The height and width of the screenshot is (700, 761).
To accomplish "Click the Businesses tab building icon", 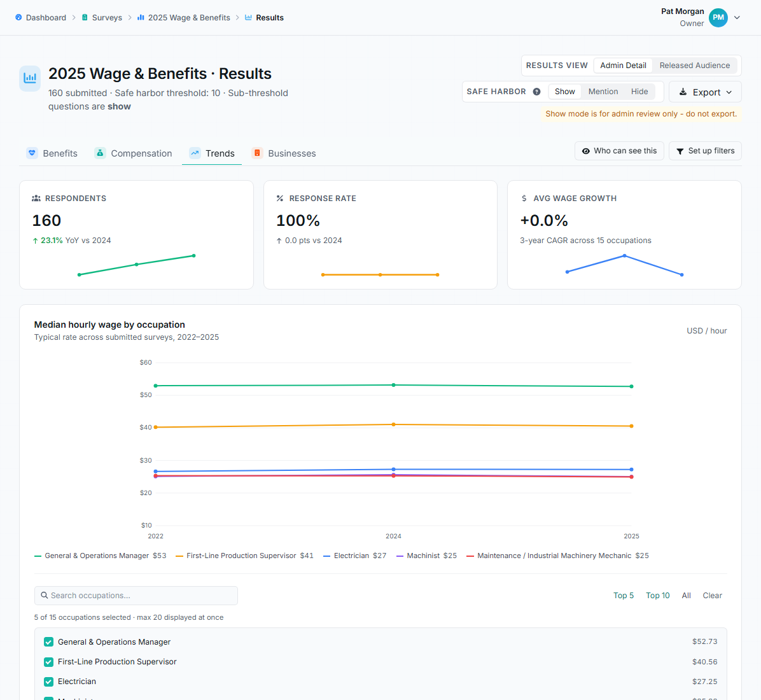I will coord(257,153).
